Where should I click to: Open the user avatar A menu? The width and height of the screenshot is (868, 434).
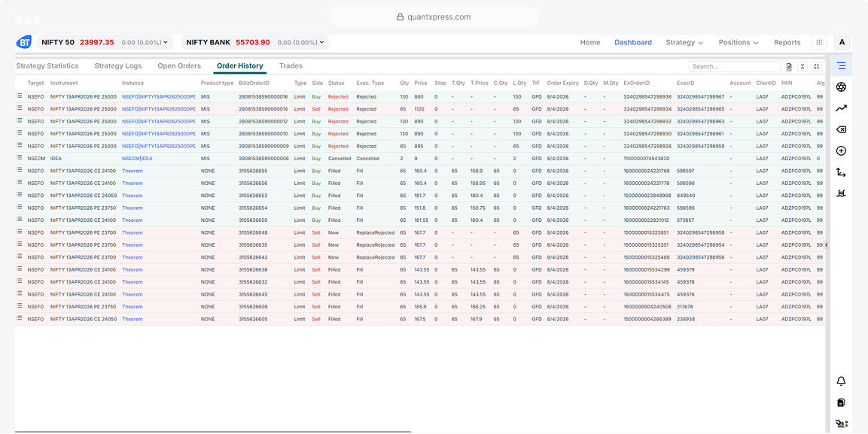(x=842, y=43)
